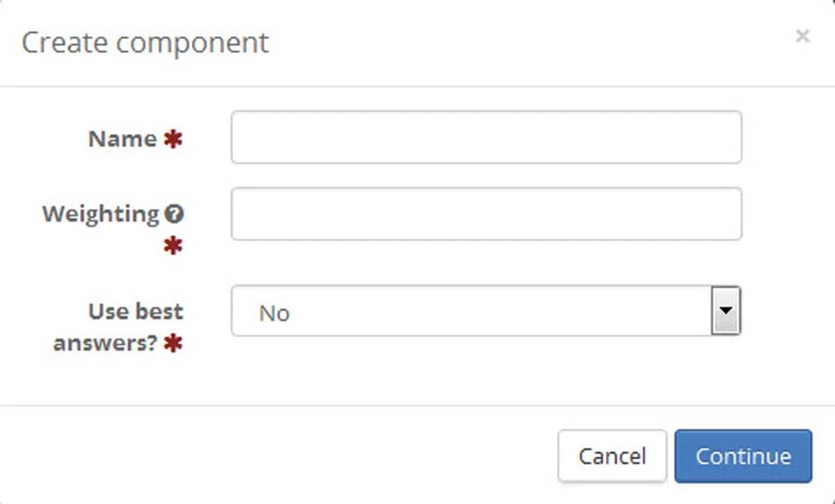Click the asterisk under the Weighting label

click(x=174, y=245)
